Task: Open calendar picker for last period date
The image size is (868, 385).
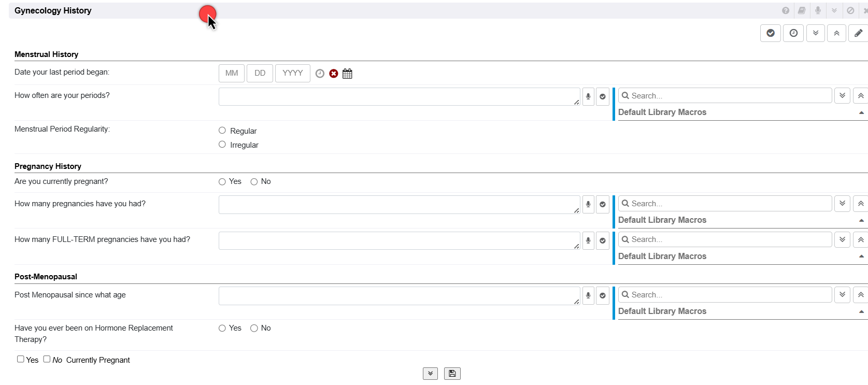Action: point(347,74)
